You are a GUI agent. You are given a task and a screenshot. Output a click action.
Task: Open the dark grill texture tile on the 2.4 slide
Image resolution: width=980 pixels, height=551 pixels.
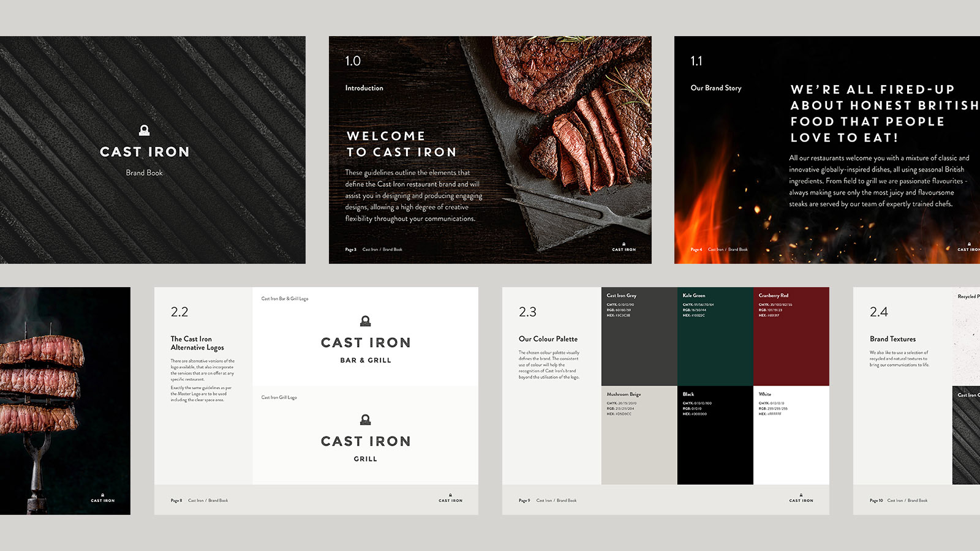click(966, 435)
